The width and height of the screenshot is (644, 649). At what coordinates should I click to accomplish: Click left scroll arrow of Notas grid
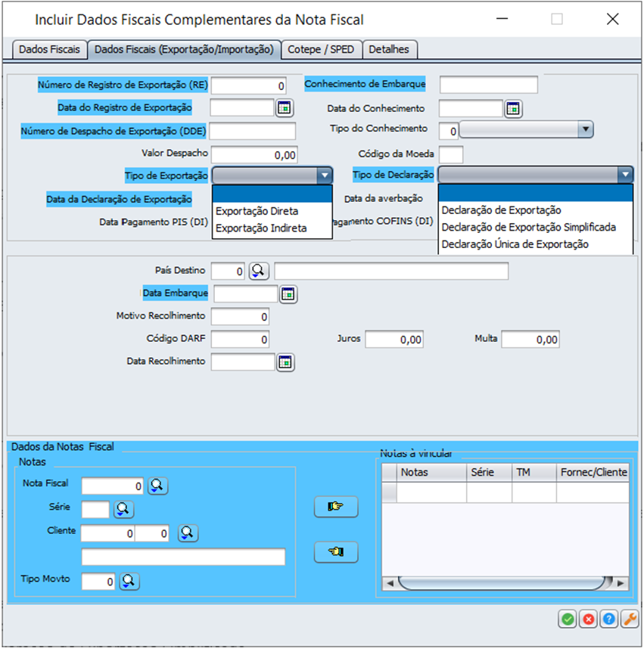pos(390,583)
